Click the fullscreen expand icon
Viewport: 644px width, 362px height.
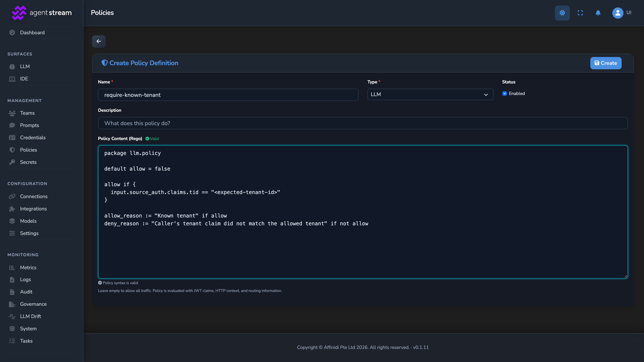(580, 13)
